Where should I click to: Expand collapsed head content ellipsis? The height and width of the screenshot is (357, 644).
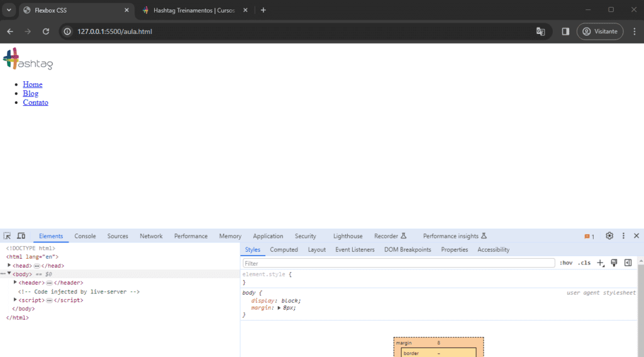[36, 266]
